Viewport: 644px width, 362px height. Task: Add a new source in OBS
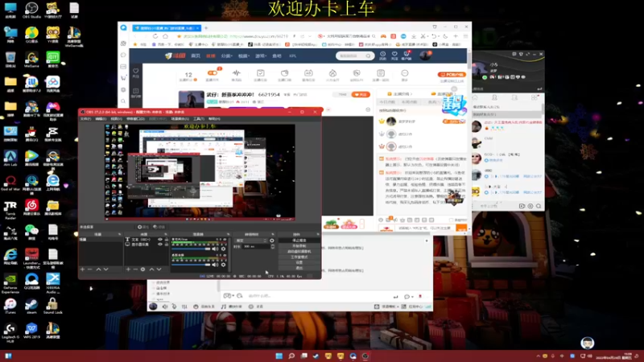point(128,269)
